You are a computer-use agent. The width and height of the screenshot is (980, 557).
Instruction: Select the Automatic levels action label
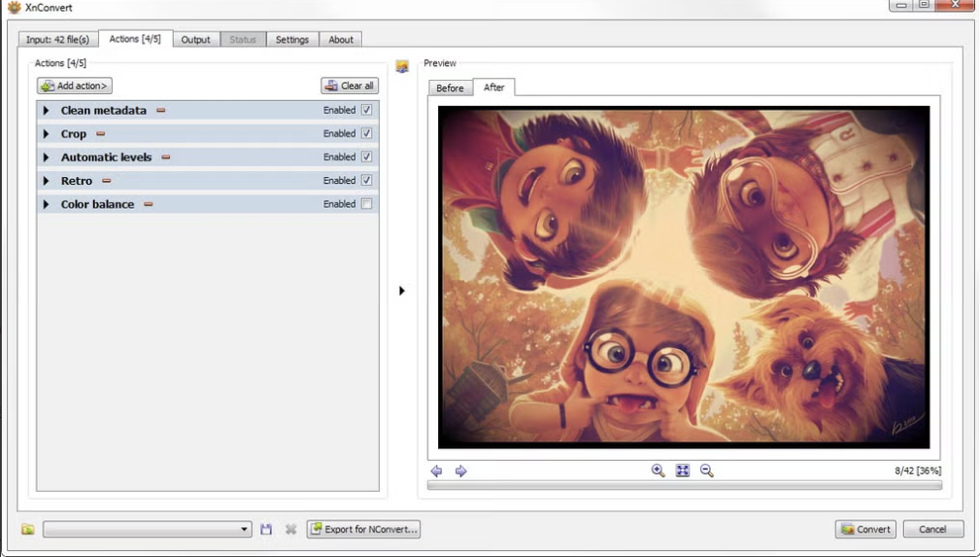106,157
